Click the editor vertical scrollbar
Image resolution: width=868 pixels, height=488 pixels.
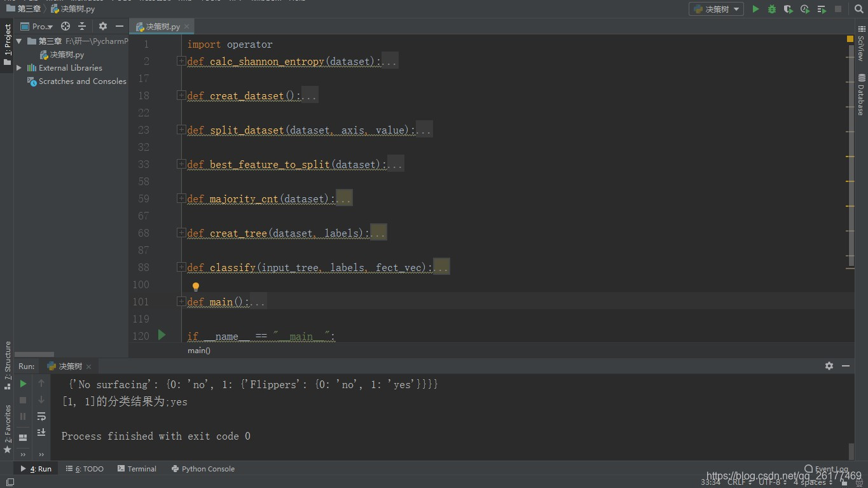click(x=851, y=156)
